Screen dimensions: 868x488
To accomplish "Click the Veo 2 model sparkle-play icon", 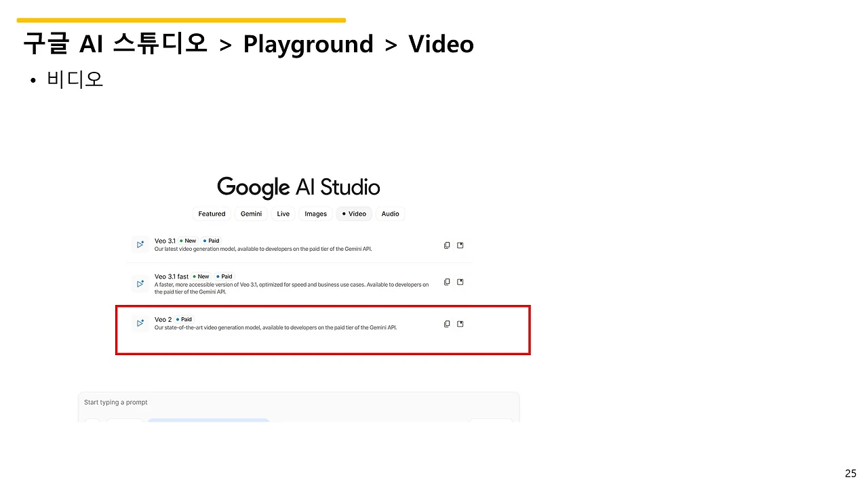I will [x=140, y=323].
